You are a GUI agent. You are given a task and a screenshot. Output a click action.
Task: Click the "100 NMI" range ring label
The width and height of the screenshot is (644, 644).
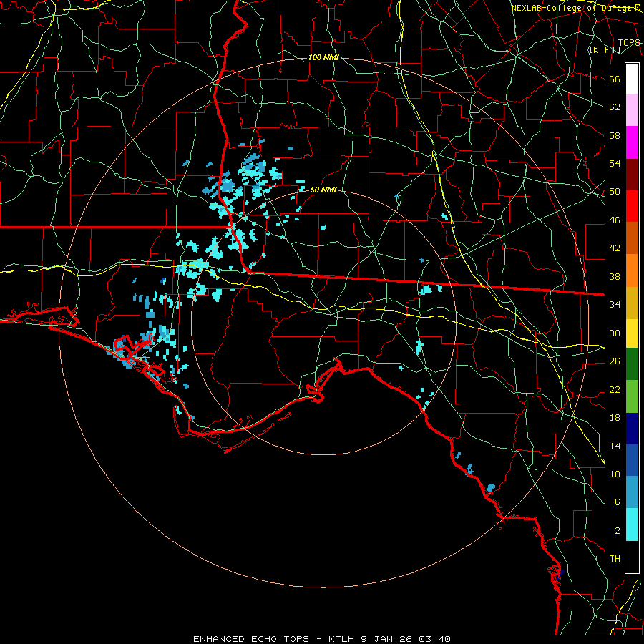(x=323, y=57)
